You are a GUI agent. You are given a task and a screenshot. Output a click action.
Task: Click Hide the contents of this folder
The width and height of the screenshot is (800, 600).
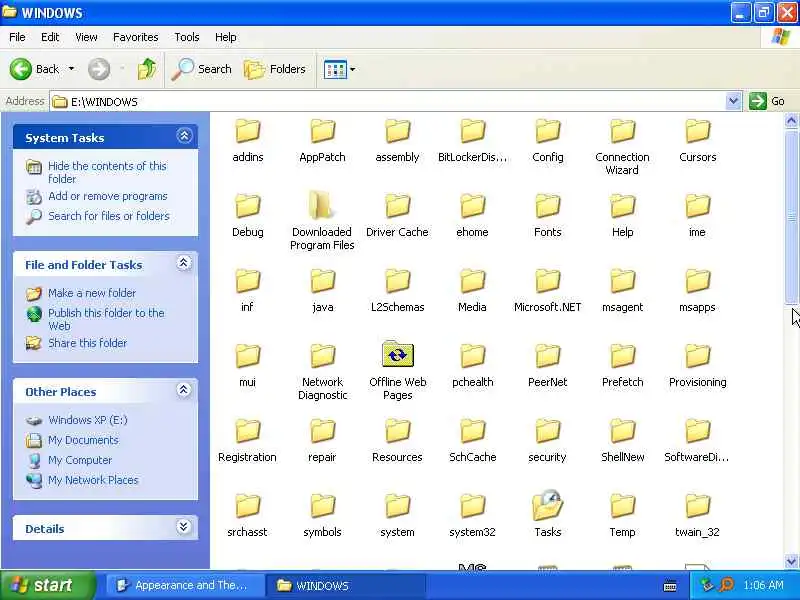pos(107,172)
